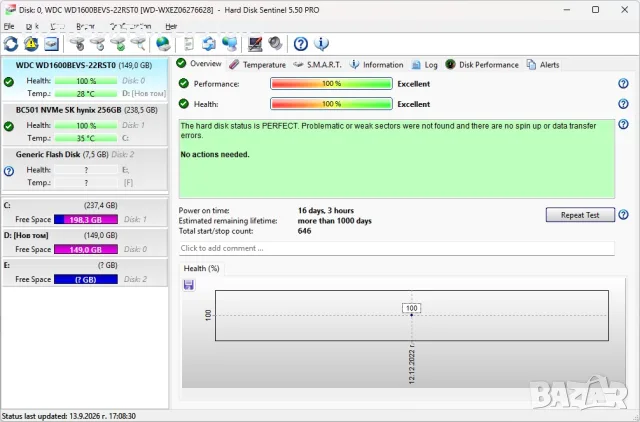640x422 pixels.
Task: Click the 100 data point on graph
Action: 411,315
